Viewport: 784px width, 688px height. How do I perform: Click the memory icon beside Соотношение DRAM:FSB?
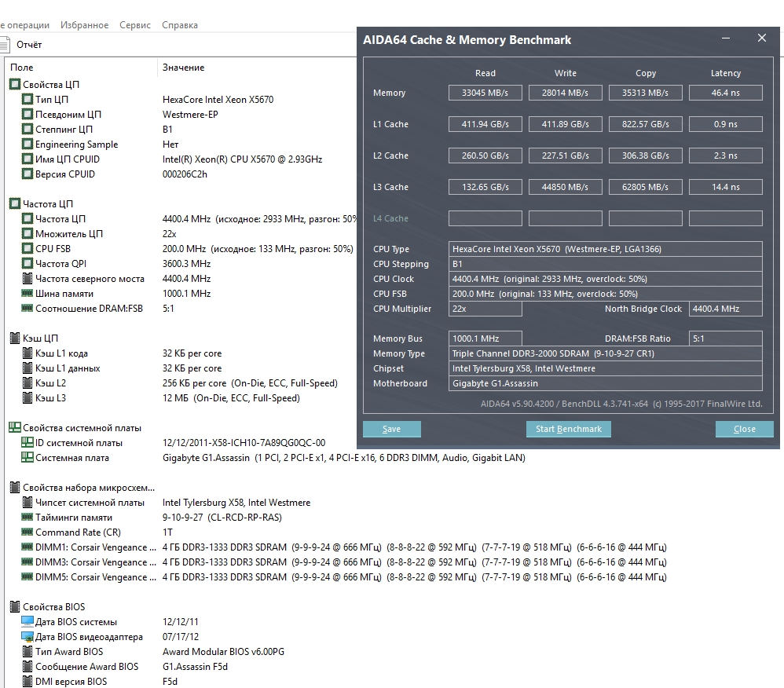(x=27, y=308)
